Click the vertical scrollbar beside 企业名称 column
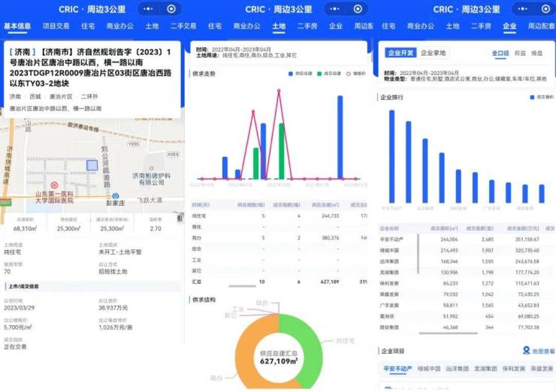The image size is (556, 392). [419, 254]
